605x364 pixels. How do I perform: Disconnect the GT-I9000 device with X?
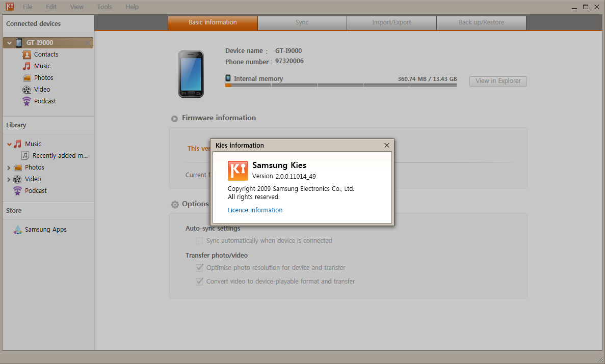[x=88, y=42]
